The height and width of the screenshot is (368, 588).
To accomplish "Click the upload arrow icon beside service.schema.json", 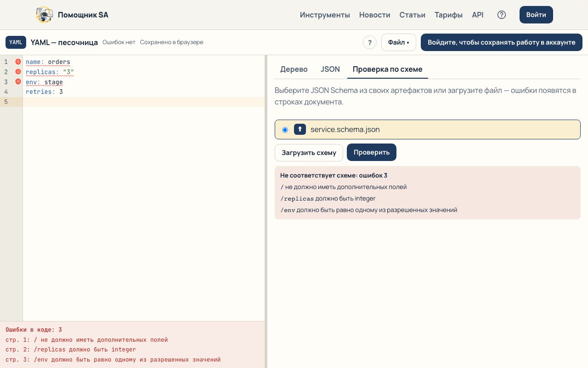I will pyautogui.click(x=300, y=129).
